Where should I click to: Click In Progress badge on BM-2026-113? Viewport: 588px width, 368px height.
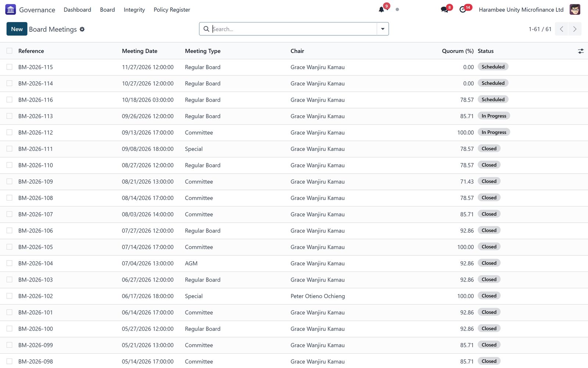tap(494, 116)
